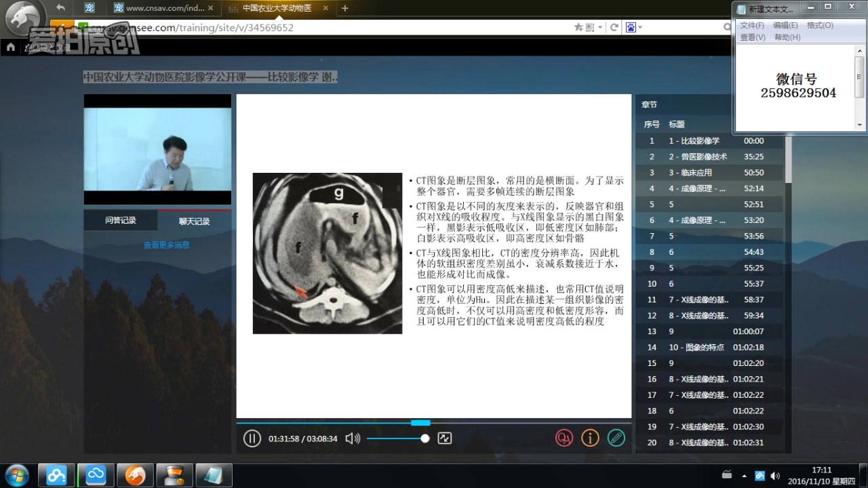
Task: Open 帮助(H) menu in Notepad
Action: coord(787,37)
